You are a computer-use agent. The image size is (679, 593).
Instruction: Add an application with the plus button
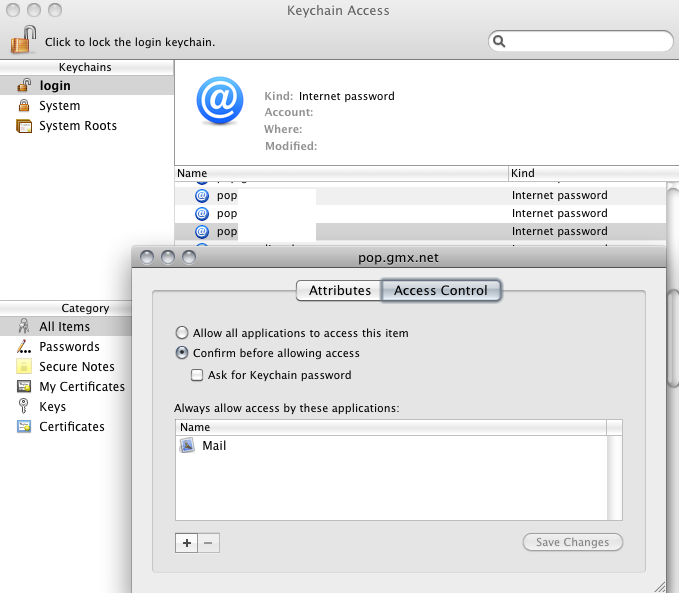[x=187, y=543]
